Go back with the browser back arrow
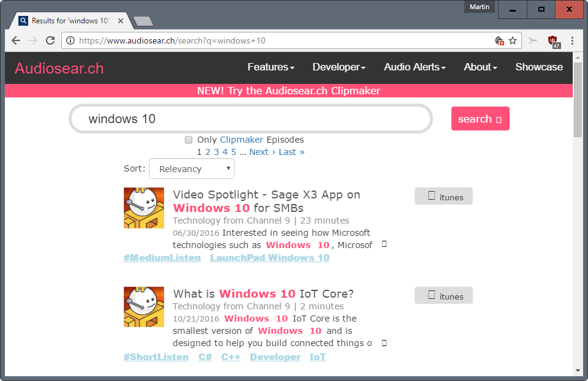This screenshot has width=588, height=381. click(16, 40)
